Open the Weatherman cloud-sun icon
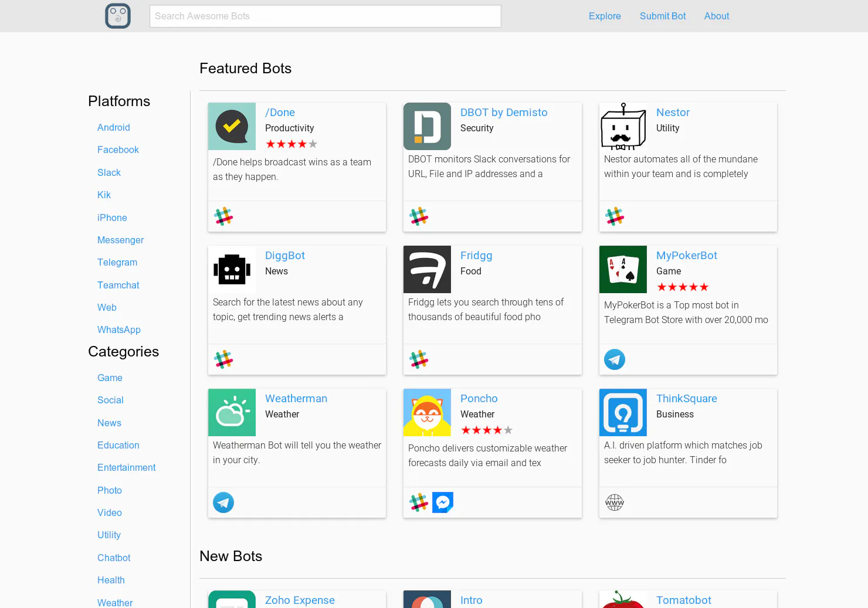 (232, 412)
